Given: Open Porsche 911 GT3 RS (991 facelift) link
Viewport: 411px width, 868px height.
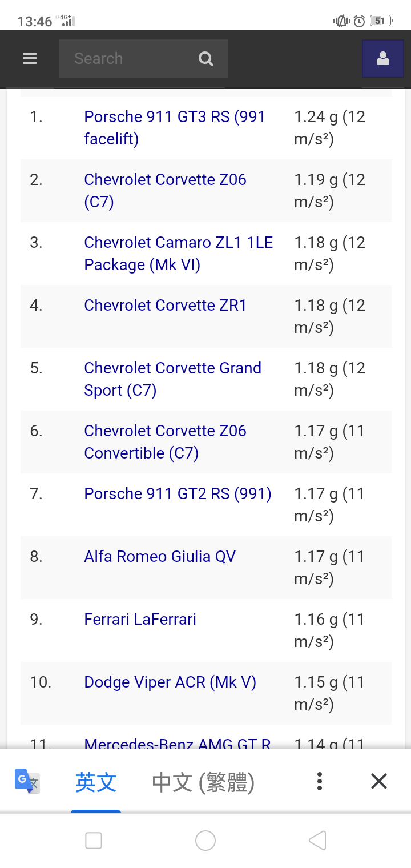Looking at the screenshot, I should coord(175,128).
